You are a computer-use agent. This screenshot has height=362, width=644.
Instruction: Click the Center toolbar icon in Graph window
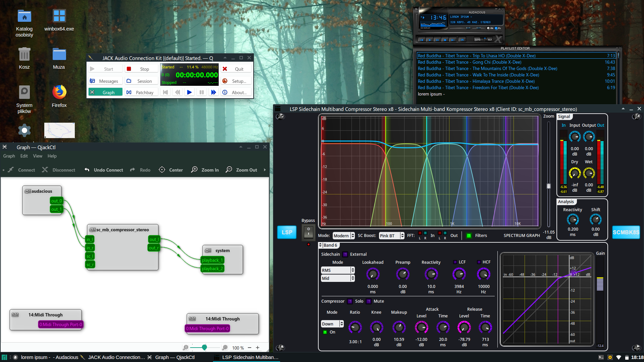click(x=162, y=170)
